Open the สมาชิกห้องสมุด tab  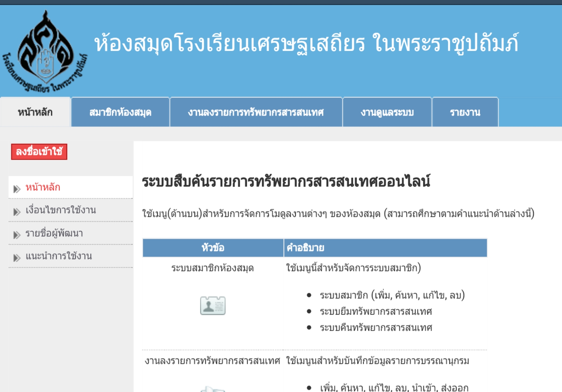click(120, 112)
